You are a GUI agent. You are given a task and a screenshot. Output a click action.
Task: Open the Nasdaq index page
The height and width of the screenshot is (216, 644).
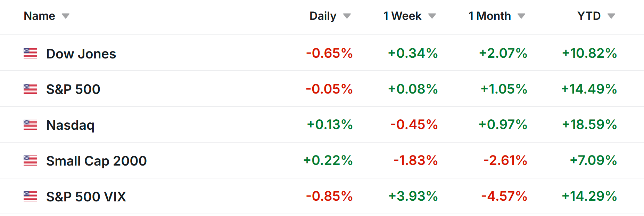click(x=70, y=125)
